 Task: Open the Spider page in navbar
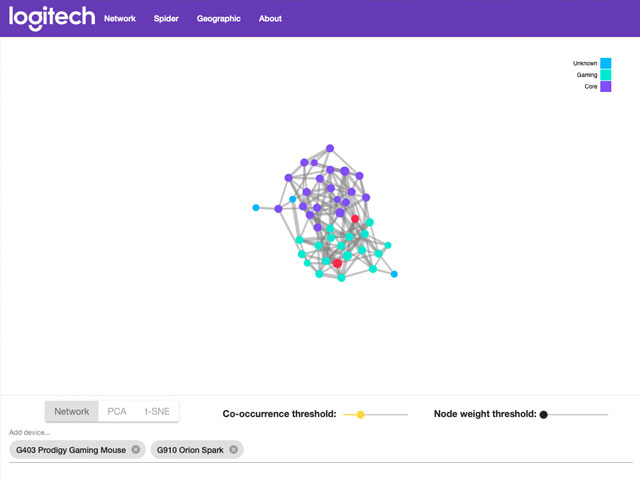(x=166, y=19)
